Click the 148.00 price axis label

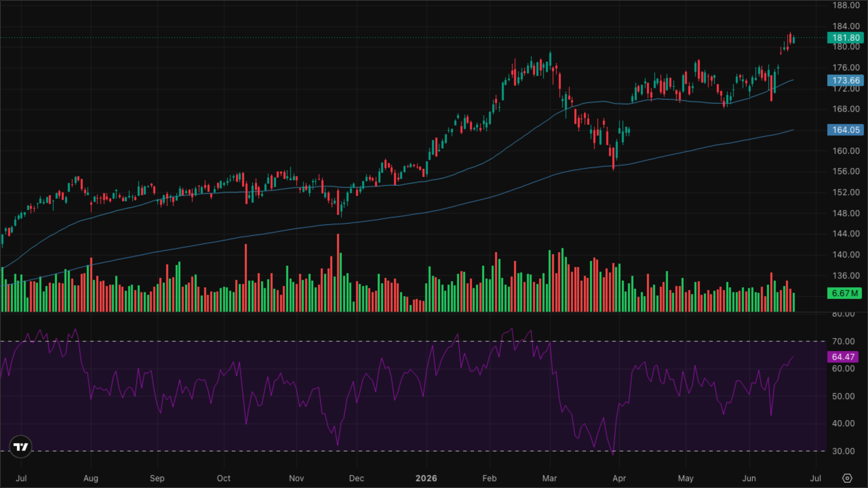(846, 213)
